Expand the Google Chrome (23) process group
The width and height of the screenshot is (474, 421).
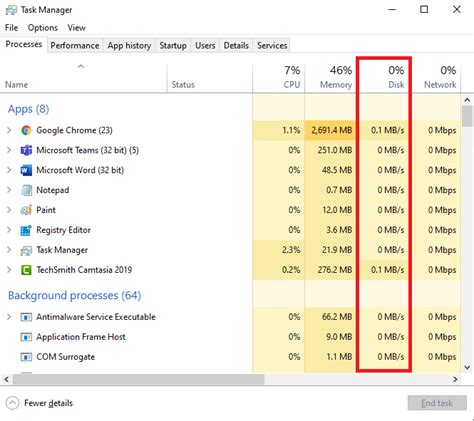9,130
